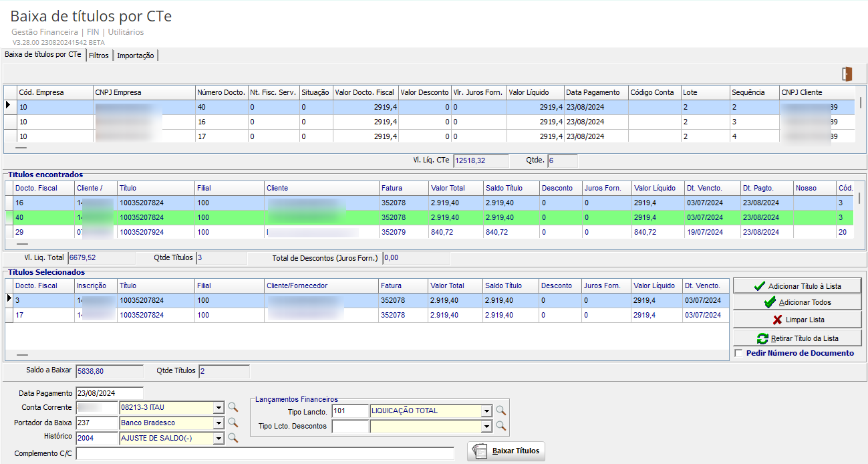
Task: Expand the Tipo Lancto. dropdown
Action: (x=486, y=411)
